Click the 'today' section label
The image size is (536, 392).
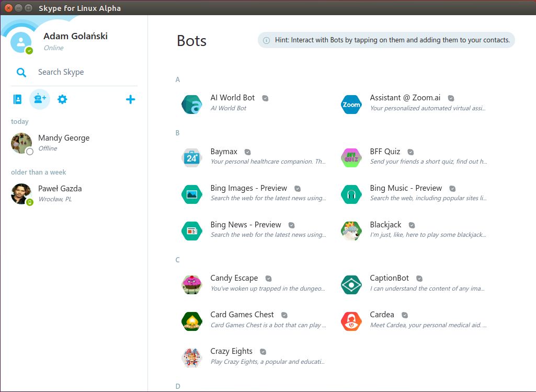click(x=20, y=122)
